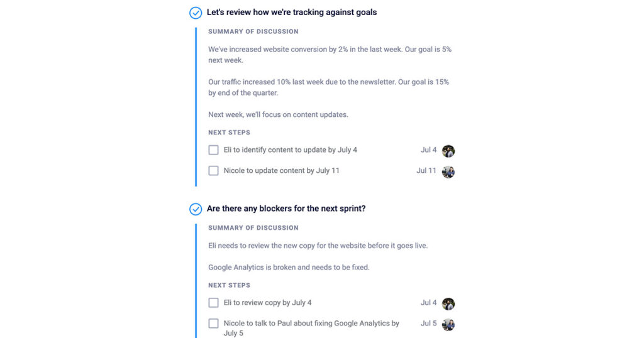This screenshot has height=338, width=644.
Task: Select heading Let's review how we're tracking against goals
Action: (x=292, y=13)
